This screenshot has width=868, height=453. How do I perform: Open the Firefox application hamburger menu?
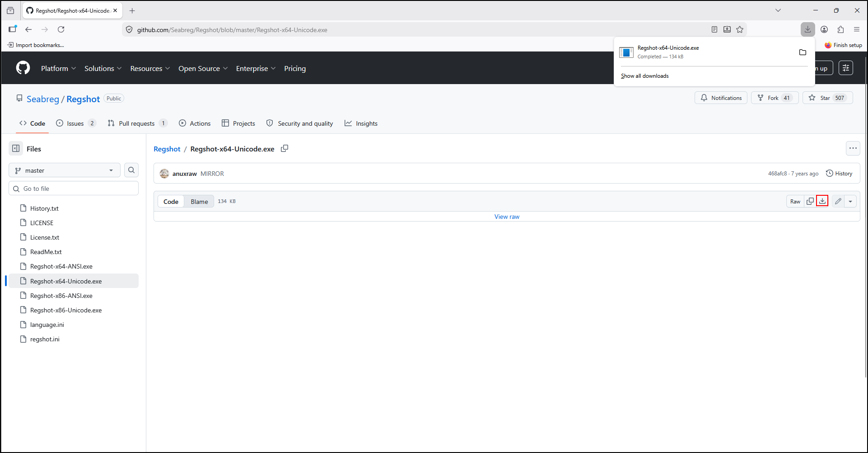857,29
